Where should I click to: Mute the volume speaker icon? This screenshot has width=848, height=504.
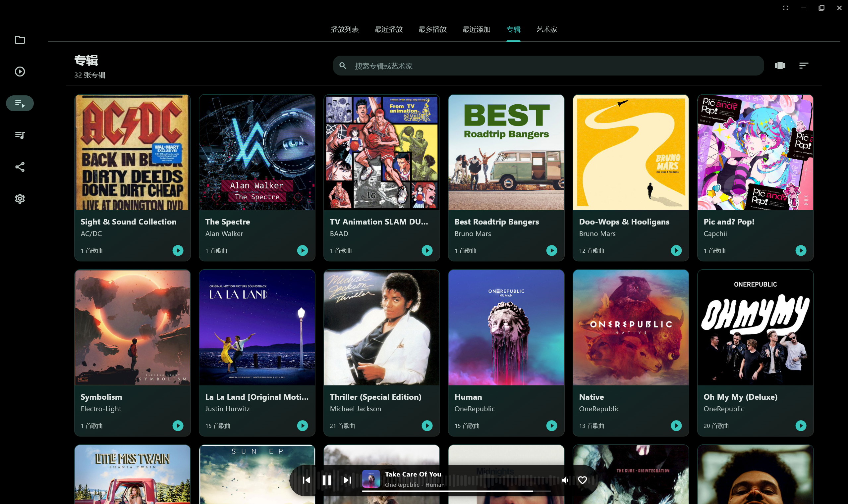tap(565, 480)
